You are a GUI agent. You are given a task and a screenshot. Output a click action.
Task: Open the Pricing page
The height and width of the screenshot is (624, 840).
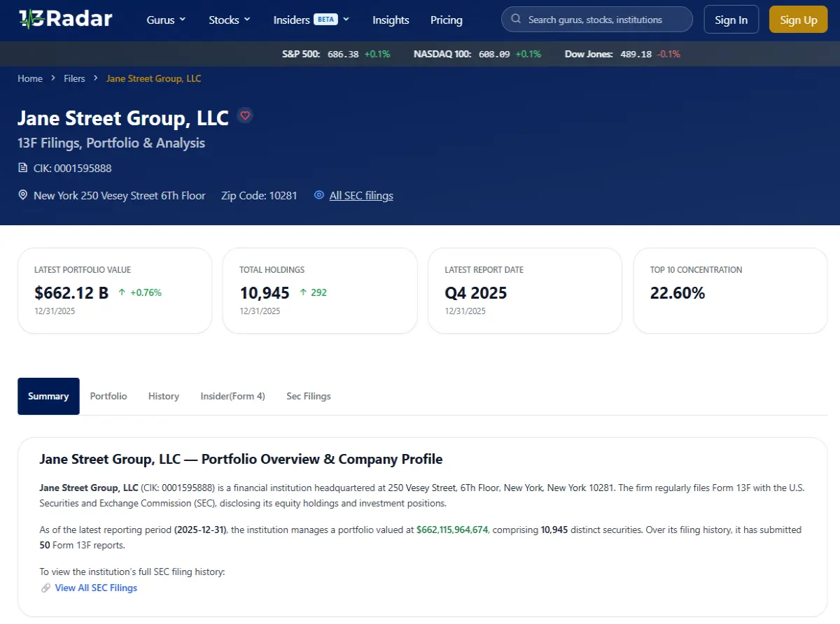[447, 20]
